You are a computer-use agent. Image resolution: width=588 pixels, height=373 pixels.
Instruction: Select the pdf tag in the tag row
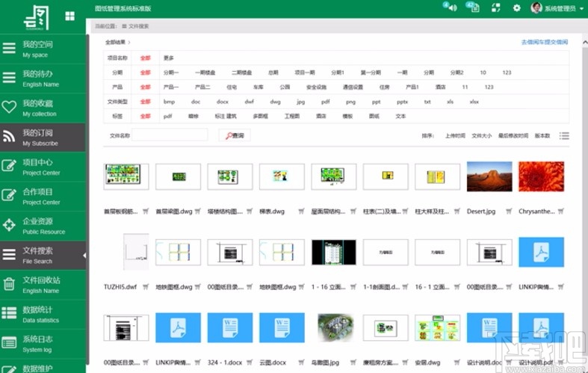point(167,117)
